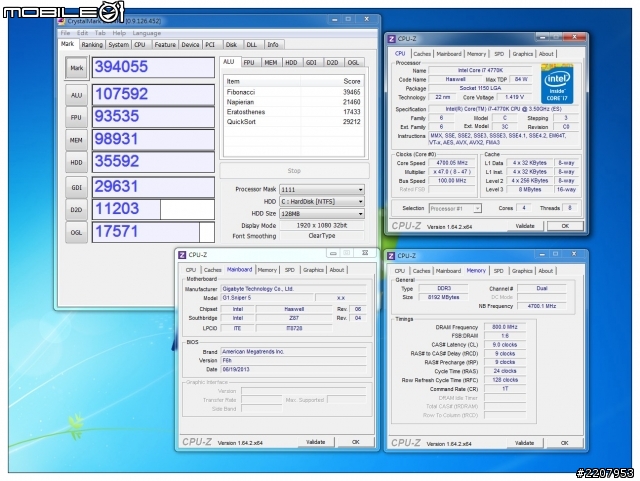Open the Disk tab in CrystalMark
The image size is (640, 481).
[231, 45]
